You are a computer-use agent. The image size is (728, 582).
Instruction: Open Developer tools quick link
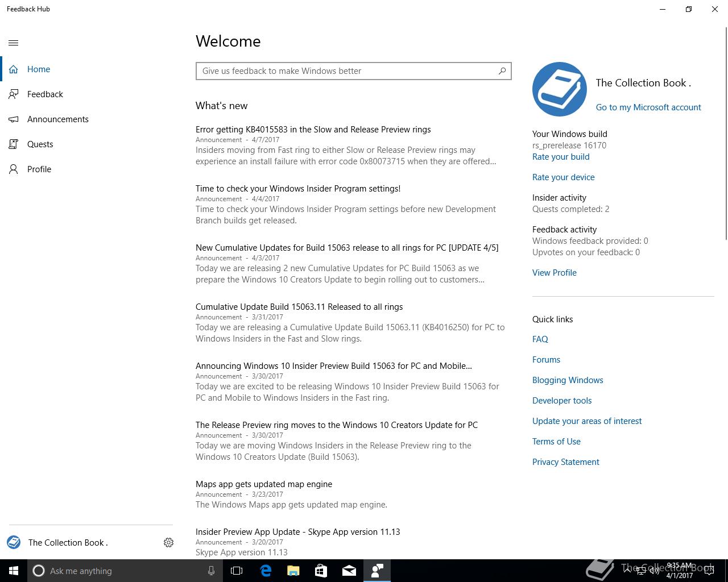click(x=562, y=401)
